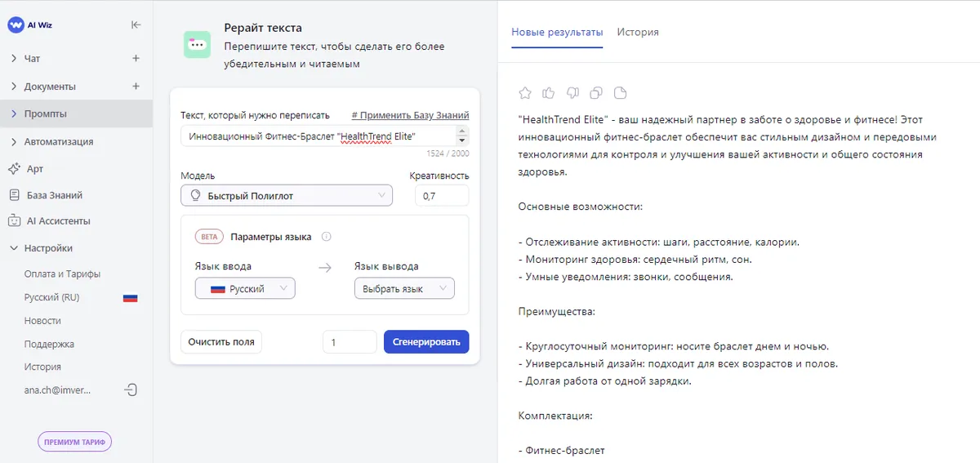Expand the Чат section
Screen dimensions: 980x463
13,59
